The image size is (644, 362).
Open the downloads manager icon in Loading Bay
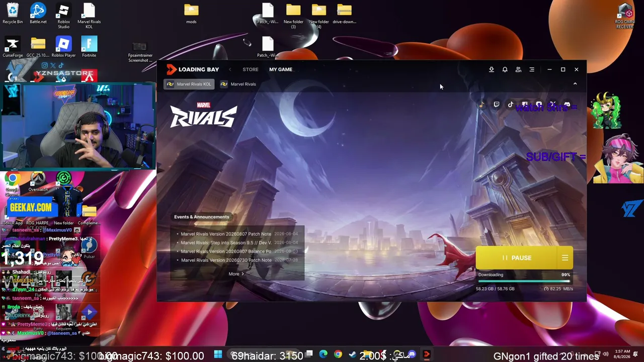491,69
